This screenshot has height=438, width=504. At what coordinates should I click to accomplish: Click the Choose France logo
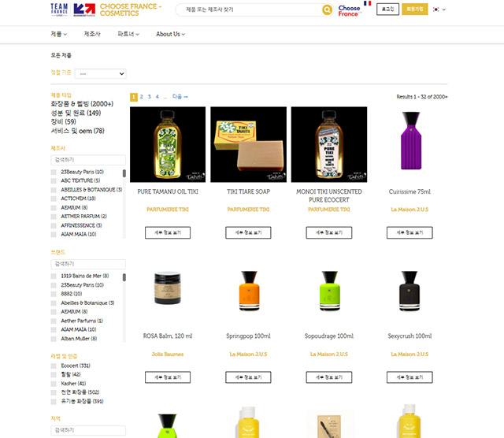coord(352,9)
